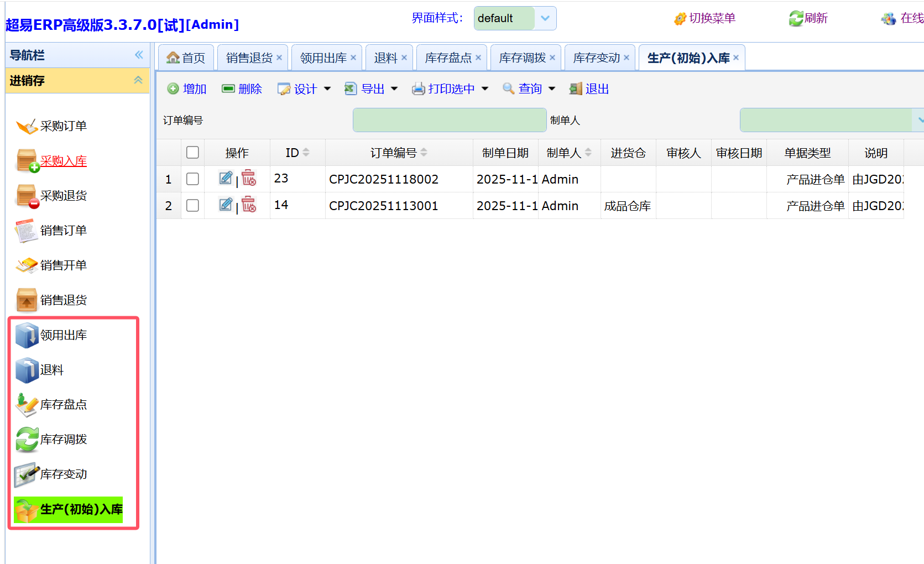Open the 界面样式 default dropdown
924x564 pixels.
pos(545,18)
